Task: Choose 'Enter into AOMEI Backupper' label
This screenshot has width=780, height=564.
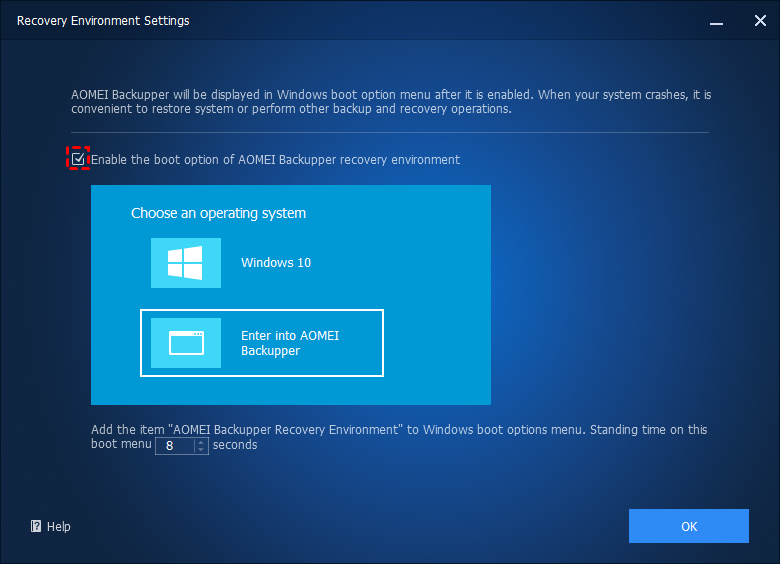Action: tap(290, 343)
